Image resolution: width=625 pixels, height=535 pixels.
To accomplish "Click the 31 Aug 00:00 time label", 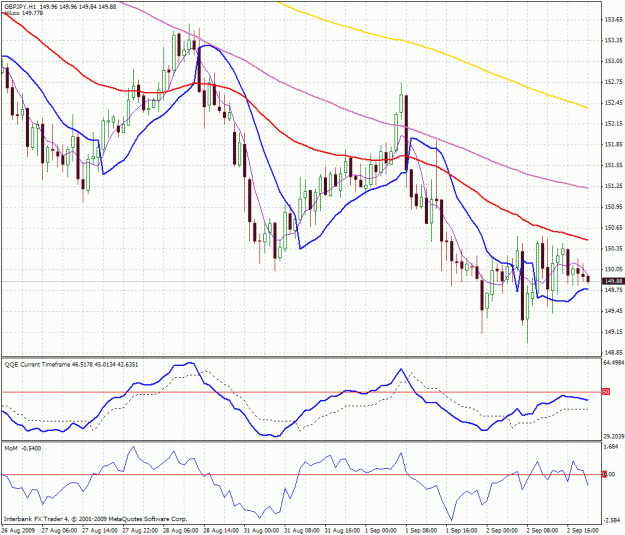I will [261, 531].
